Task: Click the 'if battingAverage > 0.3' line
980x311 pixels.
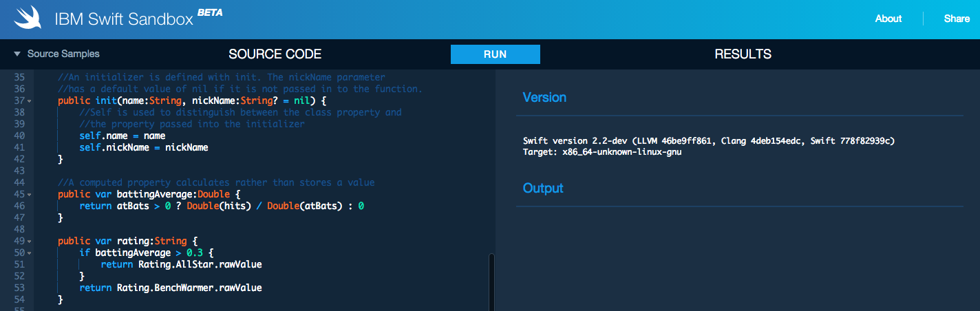Action: 147,253
